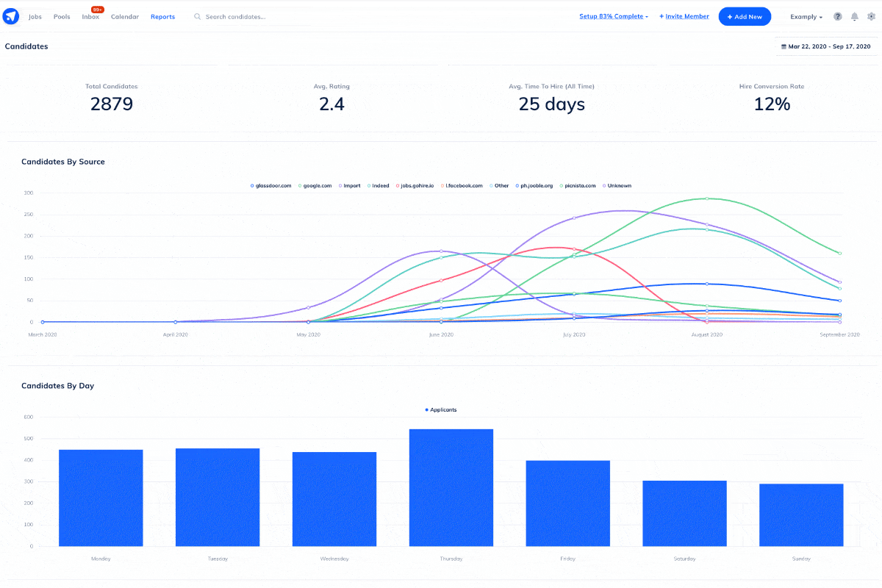Click the GoHire logo in top left
The image size is (882, 588).
pyautogui.click(x=10, y=15)
